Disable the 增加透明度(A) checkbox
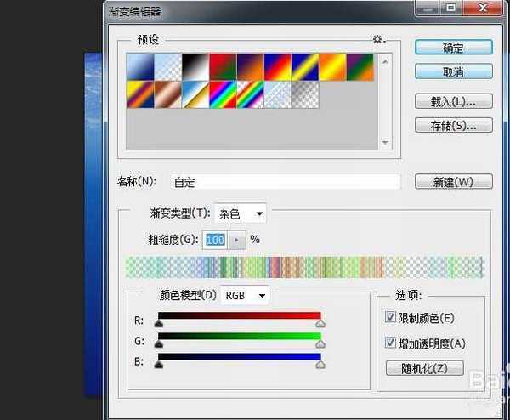 pos(391,343)
